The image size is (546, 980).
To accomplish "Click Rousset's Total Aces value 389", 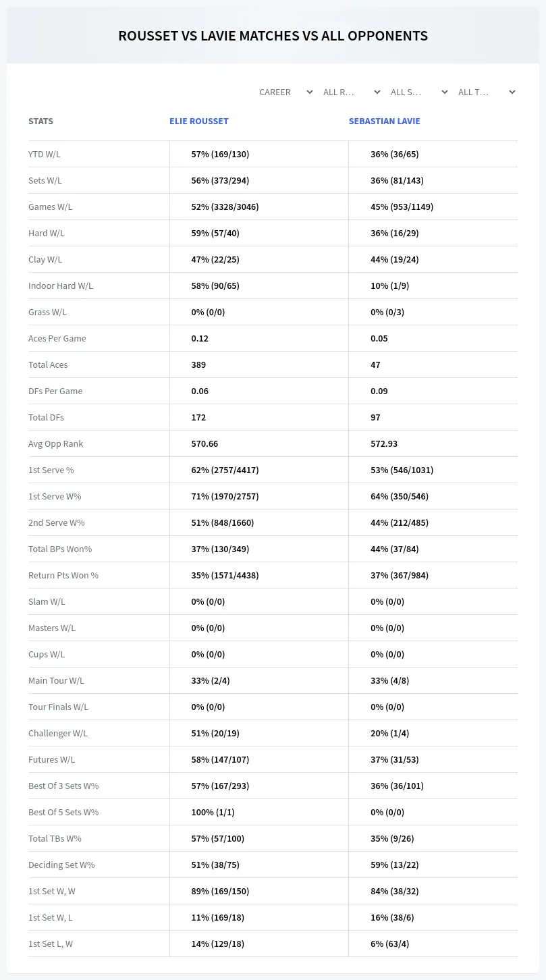I will pos(198,364).
